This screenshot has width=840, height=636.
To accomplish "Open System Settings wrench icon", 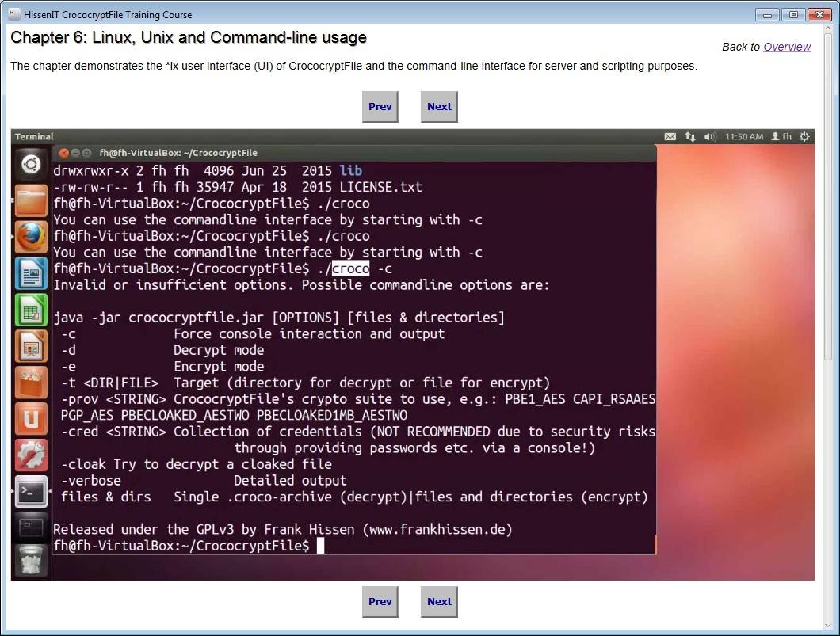I will 31,455.
